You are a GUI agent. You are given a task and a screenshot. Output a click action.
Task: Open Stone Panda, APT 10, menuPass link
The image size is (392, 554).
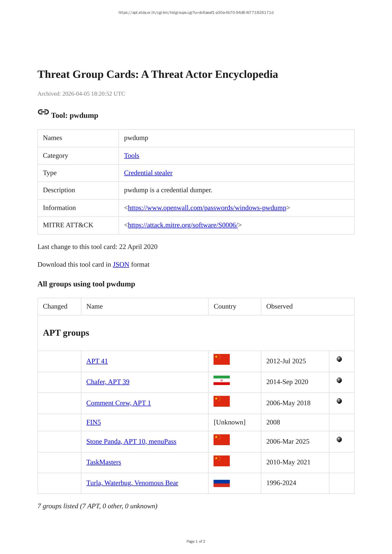tap(131, 441)
